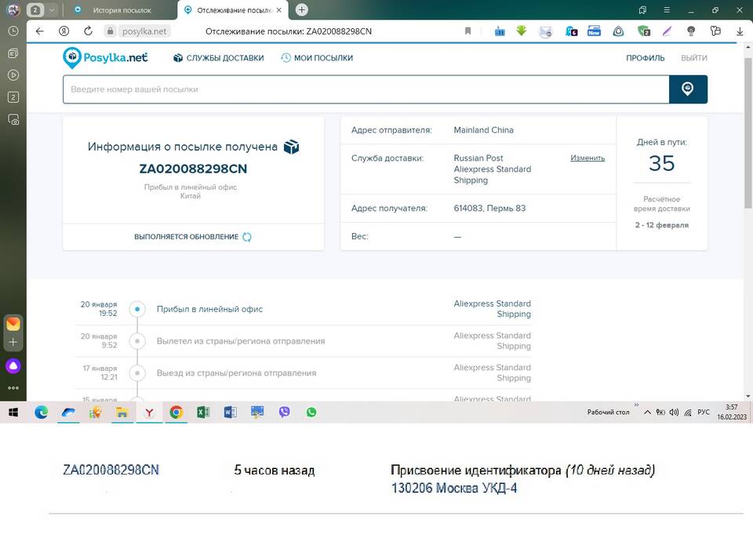Launch Alice assistant purple icon
This screenshot has width=753, height=560.
coord(13,366)
